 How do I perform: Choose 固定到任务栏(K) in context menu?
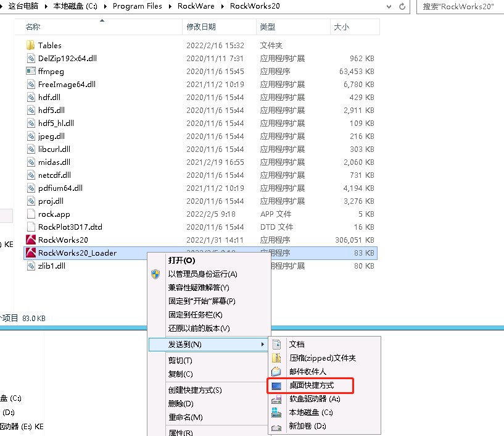(196, 315)
